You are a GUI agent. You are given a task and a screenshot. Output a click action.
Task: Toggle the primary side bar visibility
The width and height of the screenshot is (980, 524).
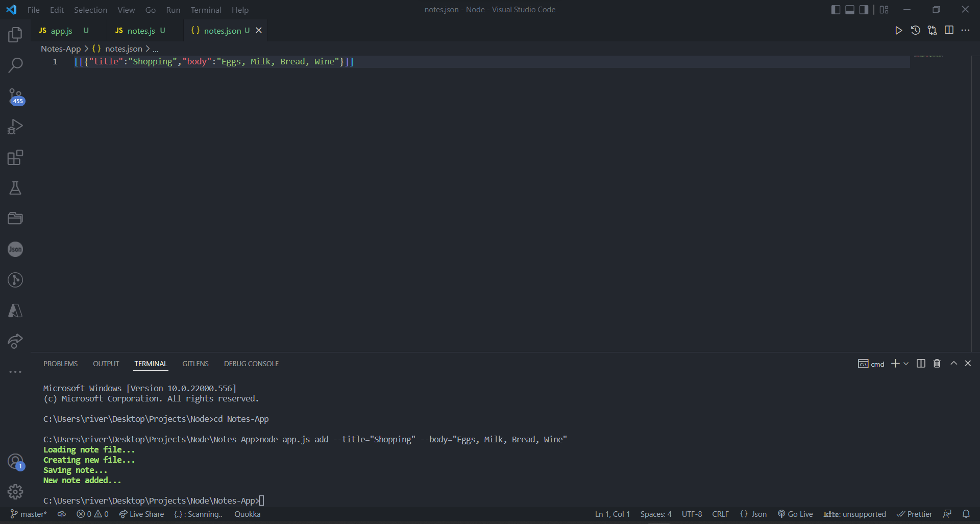point(836,9)
